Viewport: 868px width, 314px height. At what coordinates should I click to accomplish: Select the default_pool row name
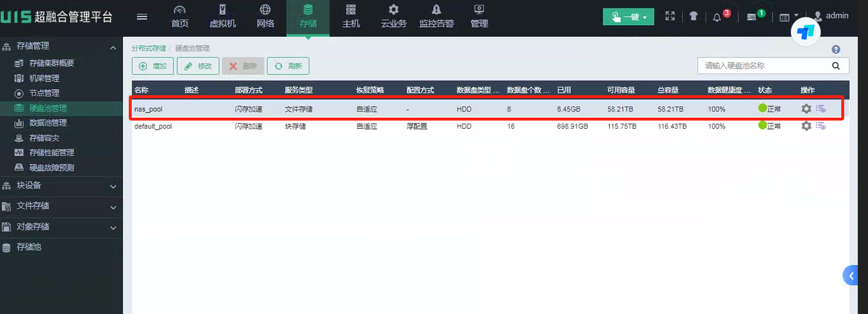pos(153,126)
